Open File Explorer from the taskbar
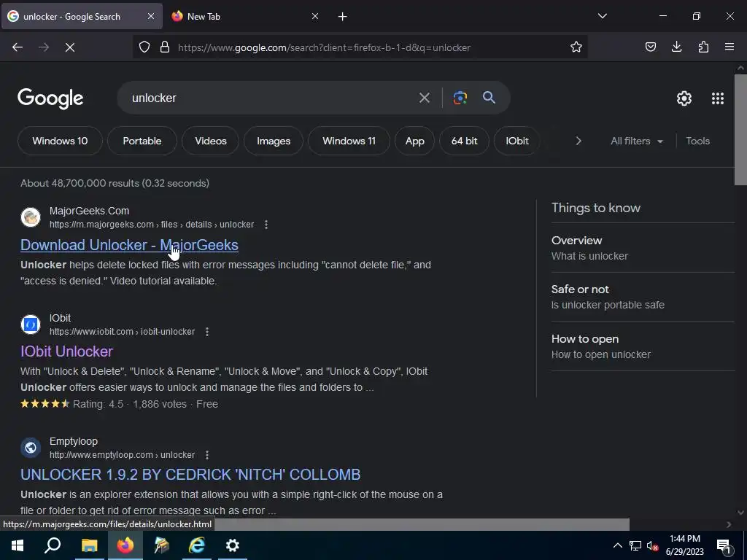The width and height of the screenshot is (747, 560). (x=89, y=545)
